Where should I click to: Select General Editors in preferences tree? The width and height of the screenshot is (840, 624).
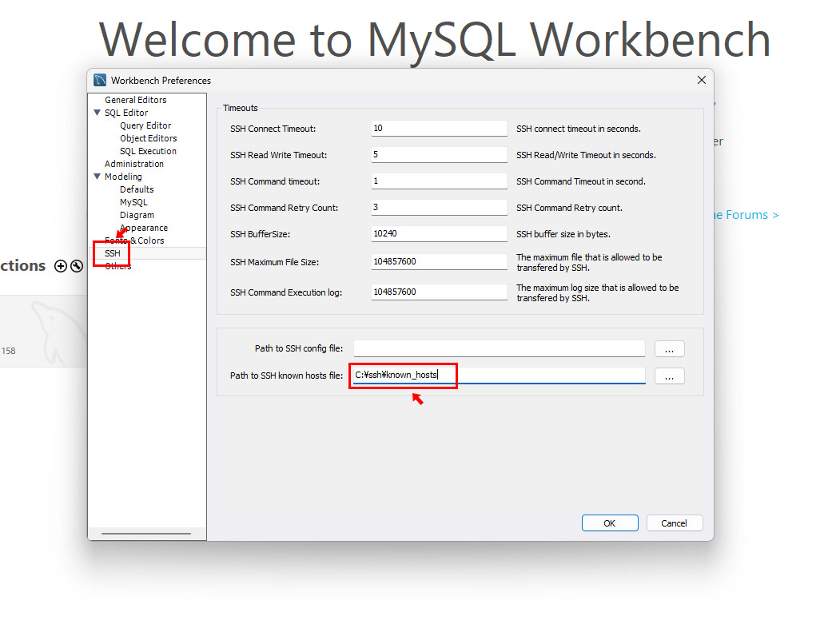[x=136, y=100]
